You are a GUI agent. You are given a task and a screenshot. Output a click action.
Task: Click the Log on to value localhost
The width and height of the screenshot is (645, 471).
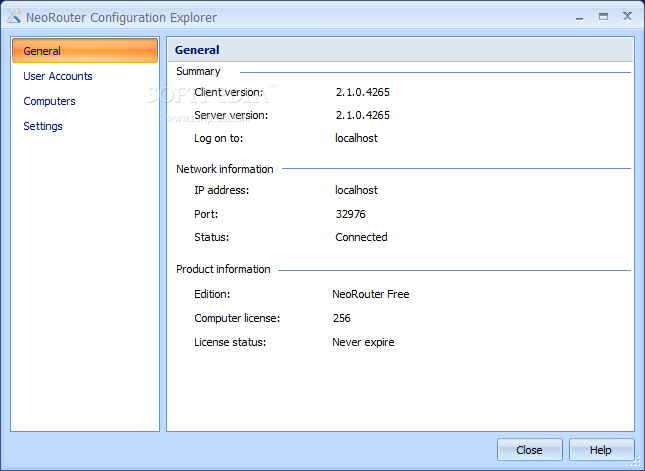(x=356, y=138)
